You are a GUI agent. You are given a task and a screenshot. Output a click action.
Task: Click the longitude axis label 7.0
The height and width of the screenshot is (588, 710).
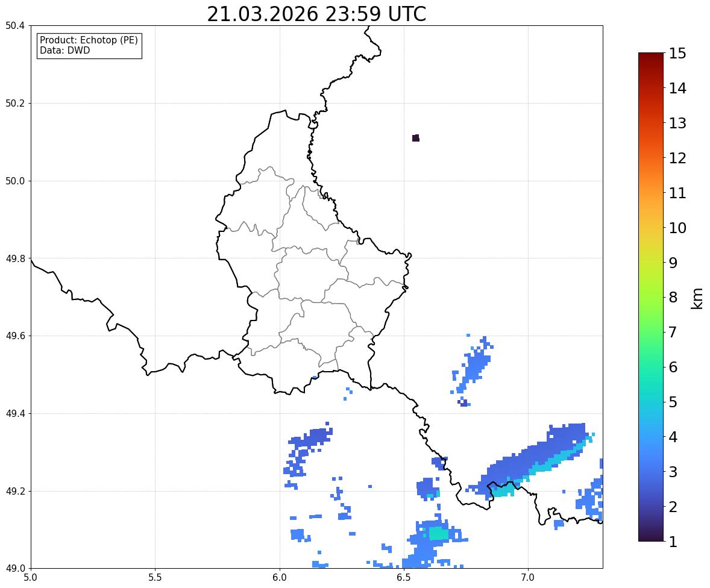528,578
